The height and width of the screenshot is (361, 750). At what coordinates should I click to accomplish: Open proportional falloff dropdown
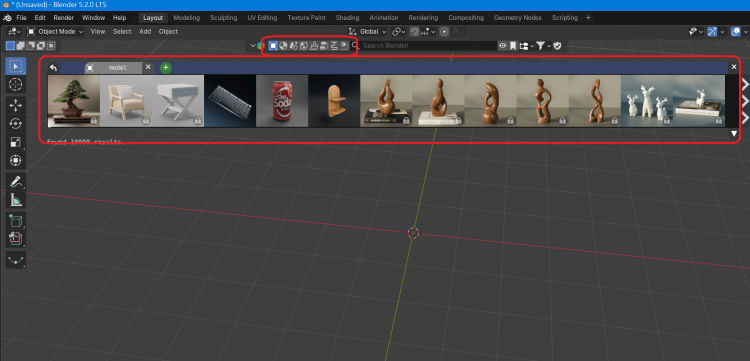(x=458, y=32)
